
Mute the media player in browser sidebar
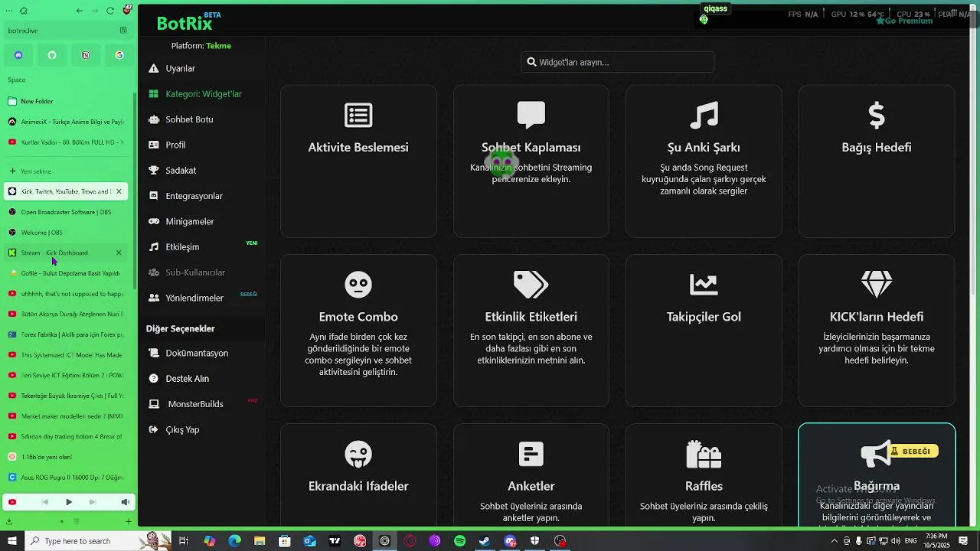[125, 502]
